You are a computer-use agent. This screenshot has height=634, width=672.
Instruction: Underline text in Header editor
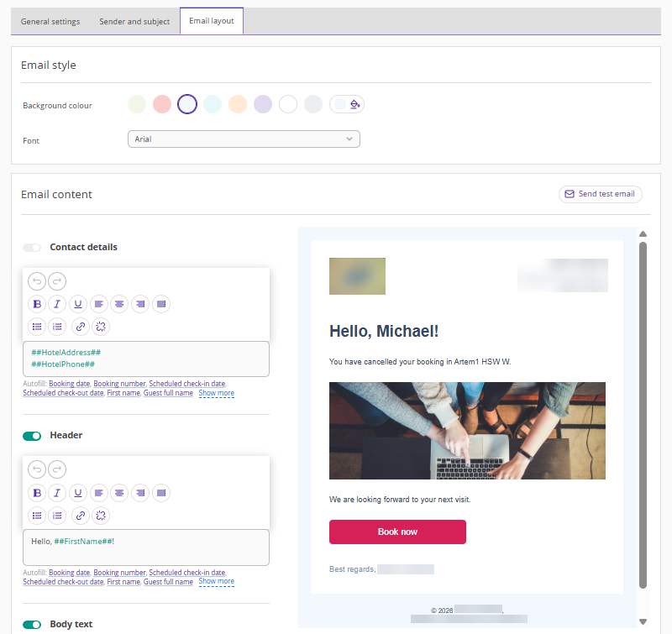pyautogui.click(x=78, y=493)
